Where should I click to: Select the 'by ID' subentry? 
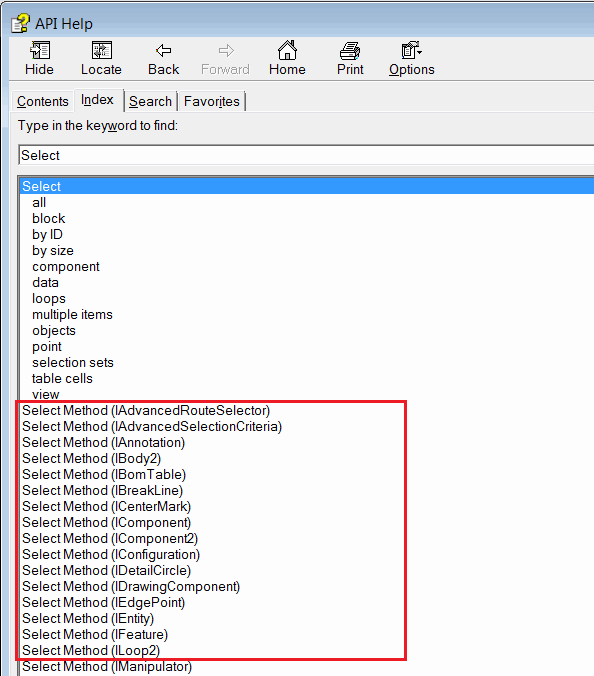click(47, 235)
